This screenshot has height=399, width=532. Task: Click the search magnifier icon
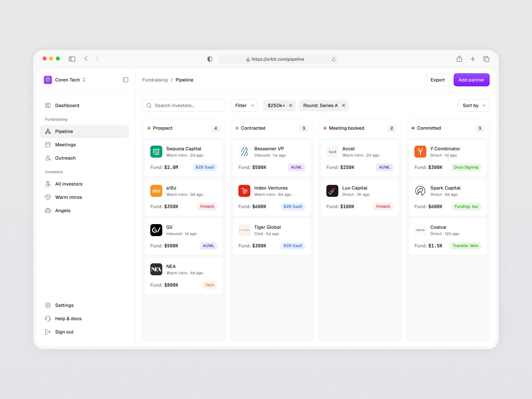point(149,106)
